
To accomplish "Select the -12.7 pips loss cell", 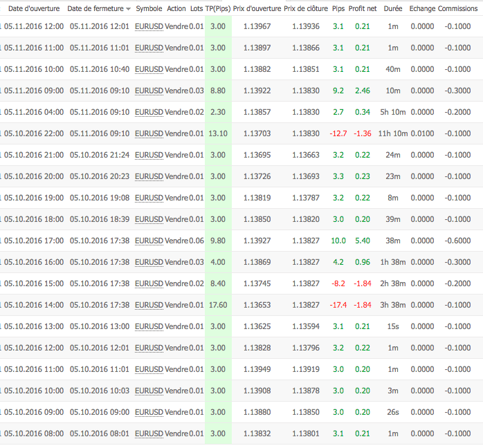I will click(x=338, y=133).
